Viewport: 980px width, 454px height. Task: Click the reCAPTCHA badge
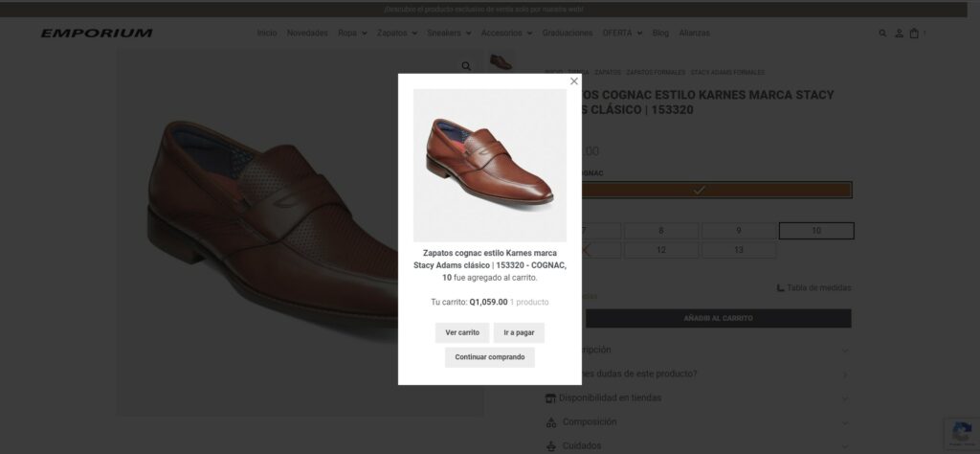coord(961,434)
